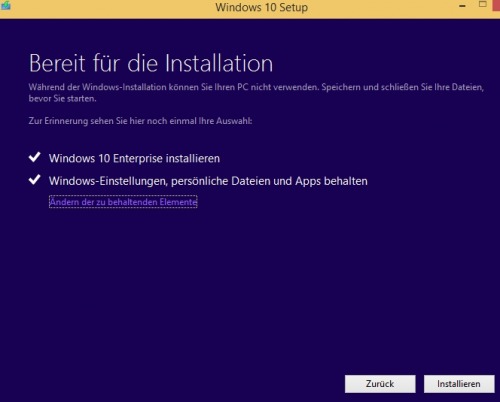Screen dimensions: 500x402
Task: Start installation with the Installieren button
Action: 459,384
